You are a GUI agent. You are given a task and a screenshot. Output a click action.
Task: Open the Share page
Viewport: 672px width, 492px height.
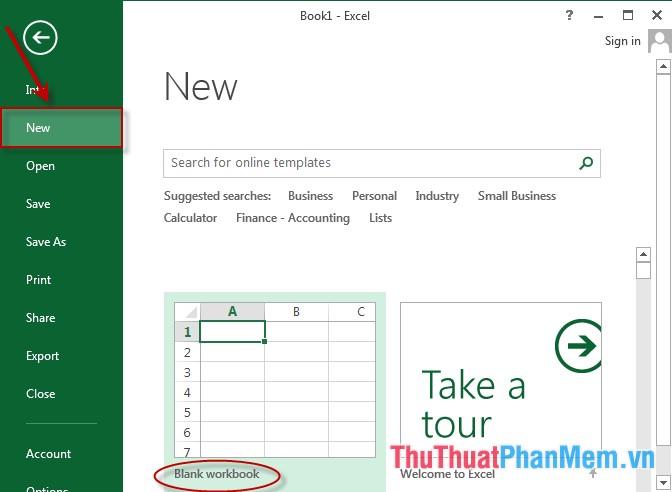click(40, 318)
